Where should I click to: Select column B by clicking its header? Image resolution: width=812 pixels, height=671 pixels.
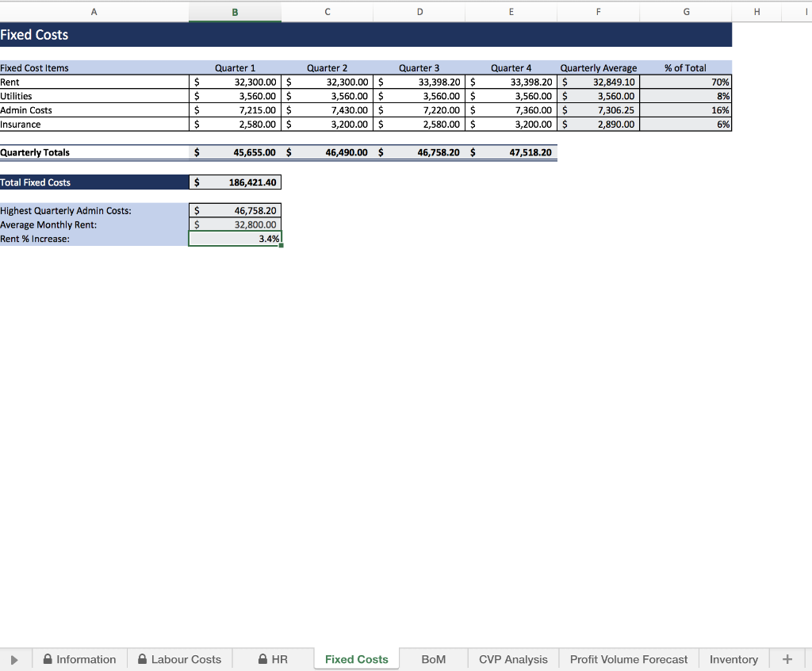click(235, 11)
